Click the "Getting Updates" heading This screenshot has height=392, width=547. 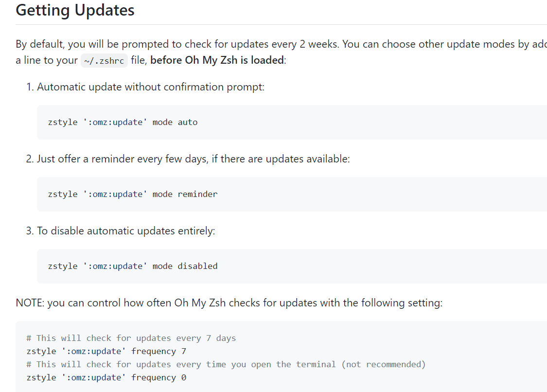[x=75, y=10]
